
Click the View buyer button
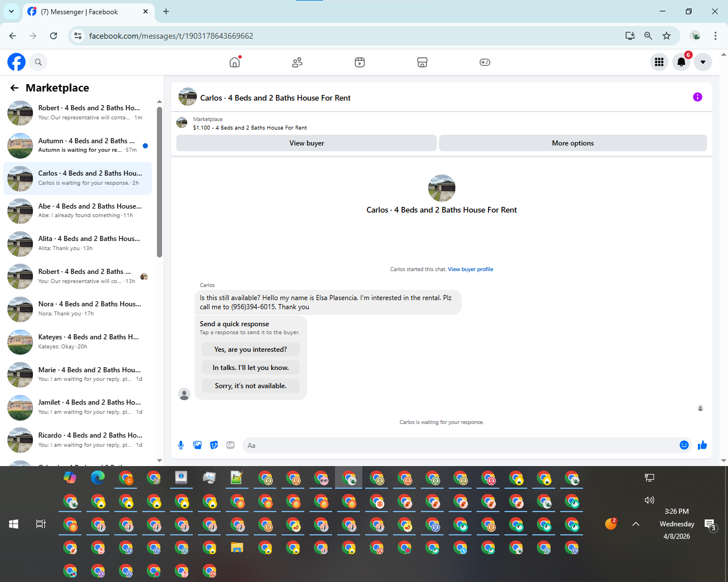307,143
